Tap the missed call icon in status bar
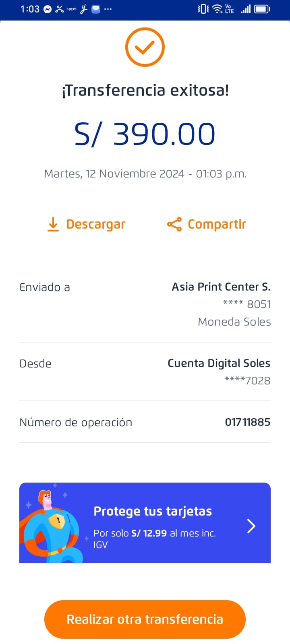Viewport: 290px width, 644px height. [60, 9]
